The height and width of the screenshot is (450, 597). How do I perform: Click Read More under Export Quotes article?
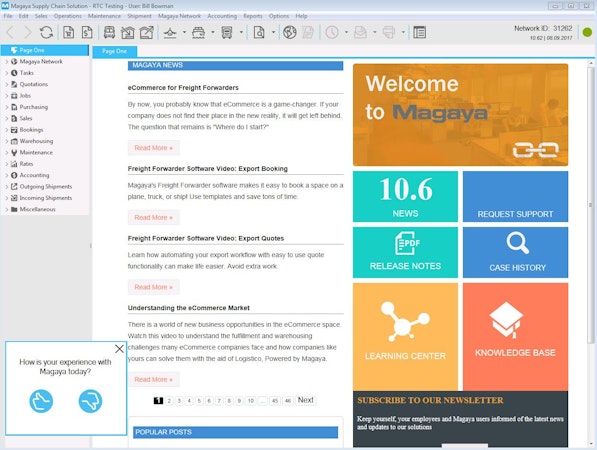(x=153, y=287)
